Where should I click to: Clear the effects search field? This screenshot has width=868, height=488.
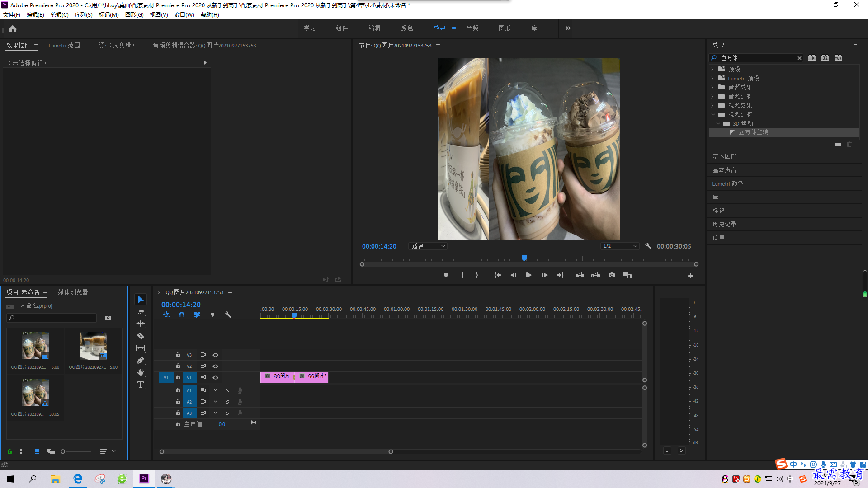[x=799, y=58]
